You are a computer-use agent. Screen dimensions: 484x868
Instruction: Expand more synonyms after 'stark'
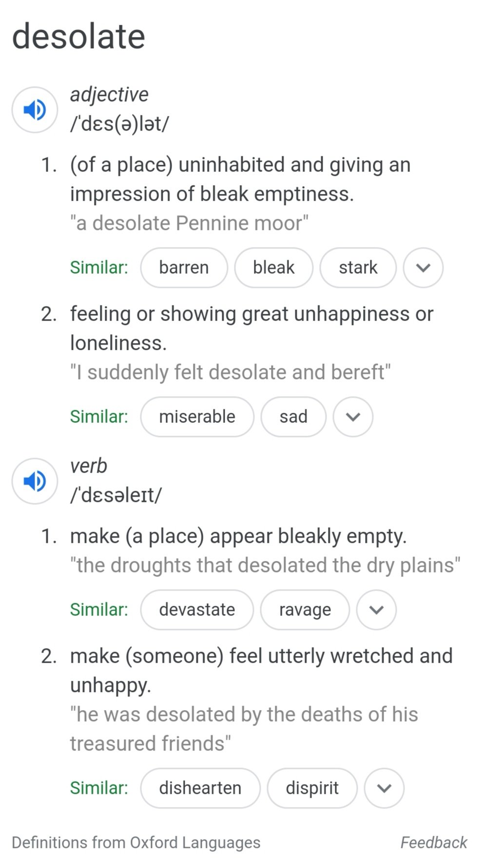point(423,268)
